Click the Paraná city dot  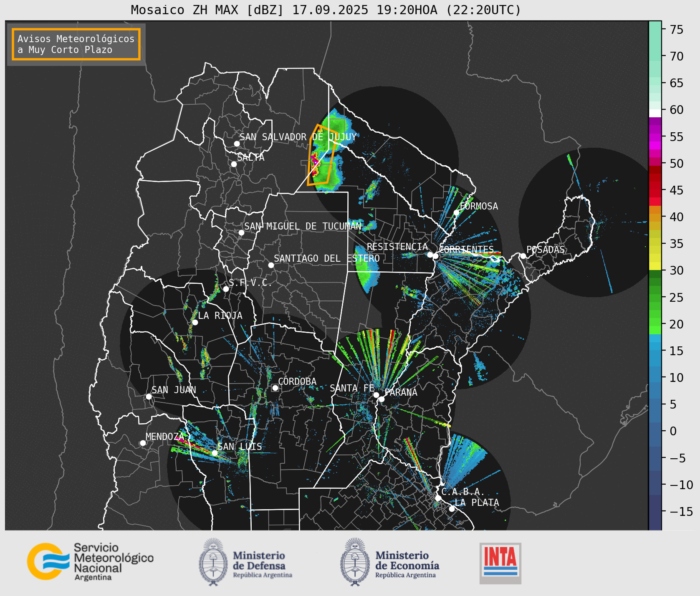point(382,399)
